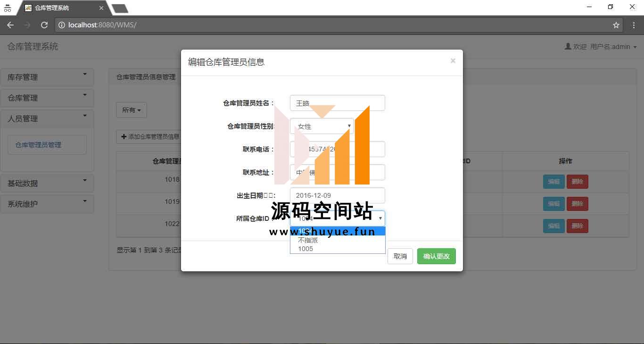Click the user avatar icon beside 欢迎
Viewport: 644px width, 344px height.
tap(568, 47)
